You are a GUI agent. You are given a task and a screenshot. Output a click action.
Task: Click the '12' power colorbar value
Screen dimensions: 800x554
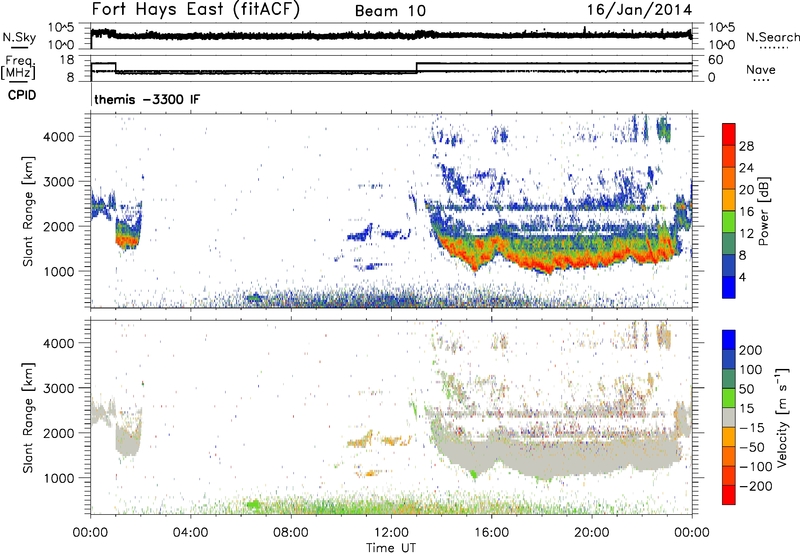click(x=746, y=233)
